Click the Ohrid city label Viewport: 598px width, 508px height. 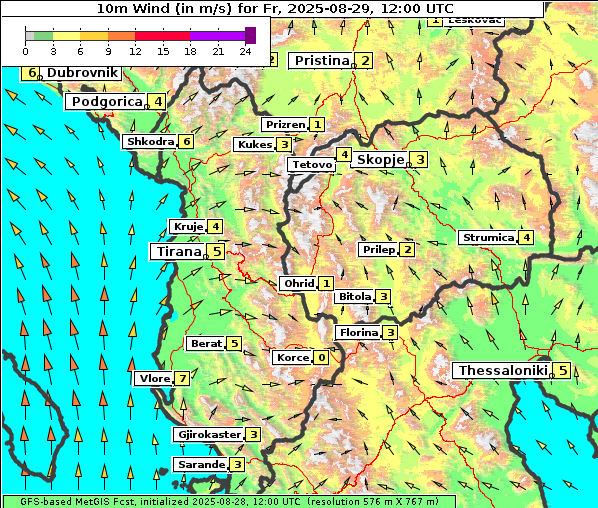coord(299,283)
